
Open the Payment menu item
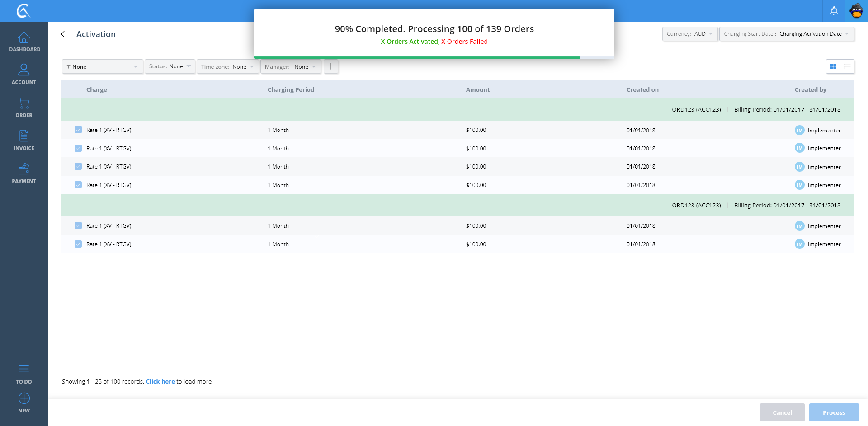24,173
